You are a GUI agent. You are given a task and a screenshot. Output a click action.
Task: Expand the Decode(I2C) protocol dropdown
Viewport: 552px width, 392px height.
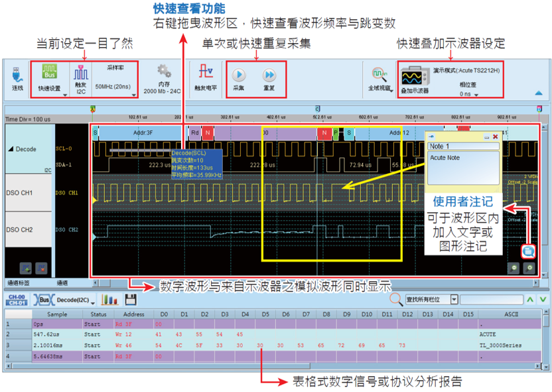93,303
